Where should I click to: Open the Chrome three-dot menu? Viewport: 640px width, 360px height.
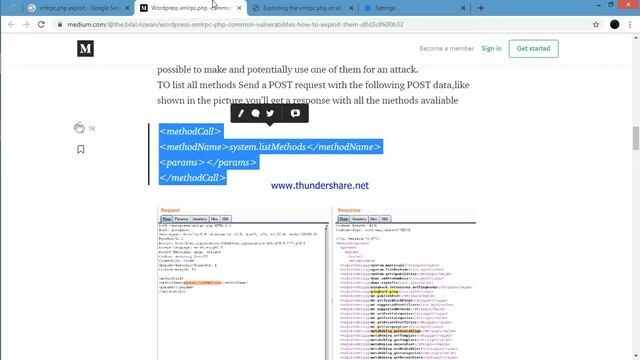tap(630, 24)
